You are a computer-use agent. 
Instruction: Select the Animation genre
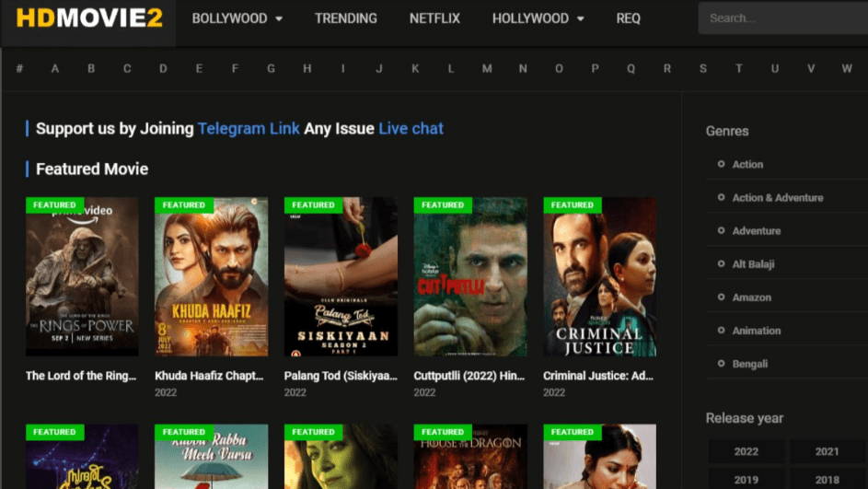tap(757, 331)
